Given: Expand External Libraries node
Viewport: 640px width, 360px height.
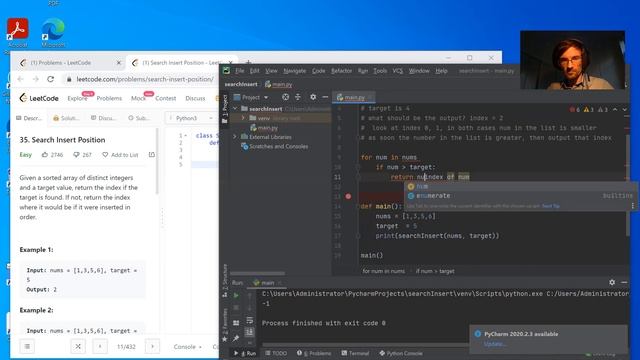Looking at the screenshot, I should (236, 137).
